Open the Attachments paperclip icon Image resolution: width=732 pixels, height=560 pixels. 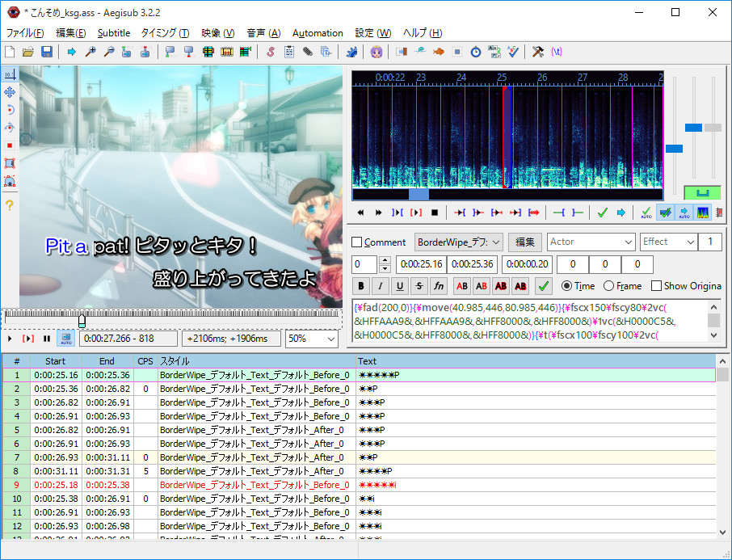(308, 52)
